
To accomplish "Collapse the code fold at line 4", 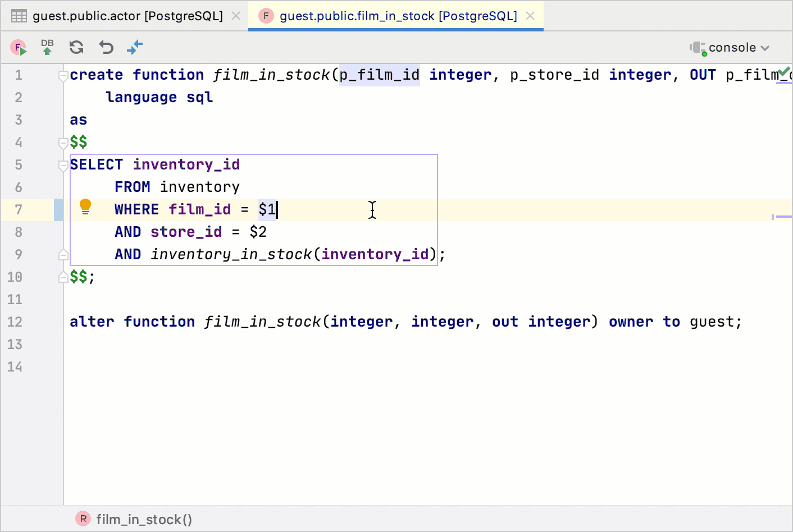I will 63,142.
